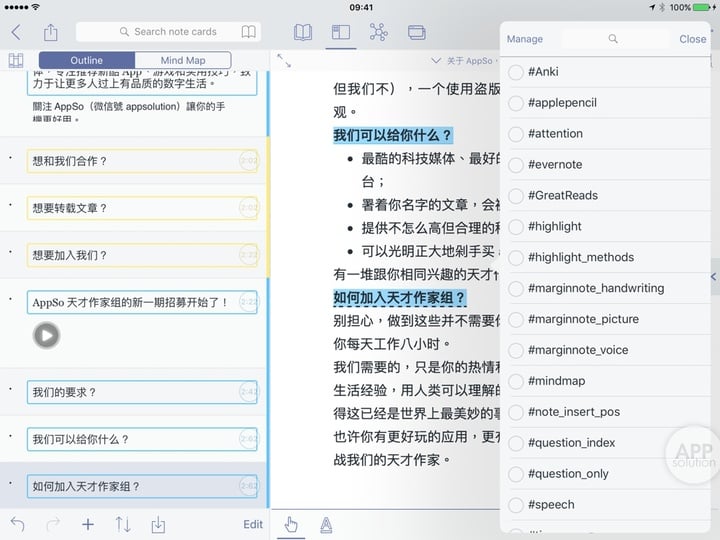Select the #evernote tag radio button
This screenshot has width=720, height=540.
[516, 165]
